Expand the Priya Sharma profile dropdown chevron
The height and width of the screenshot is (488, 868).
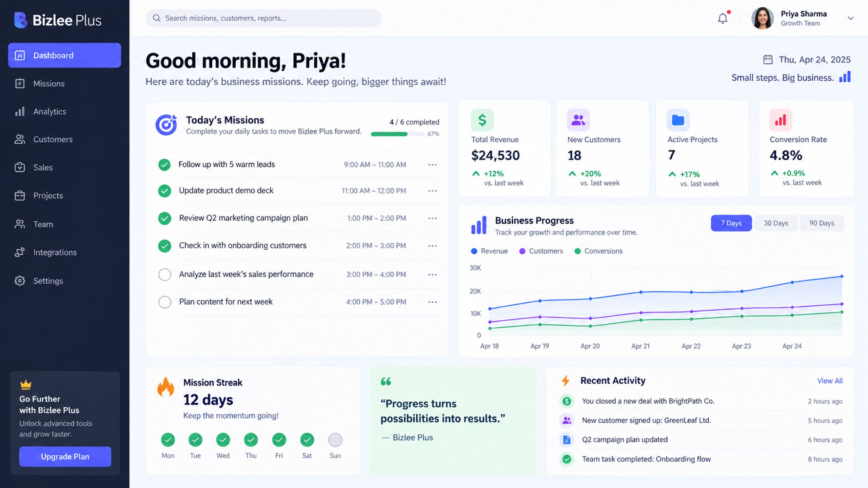coord(850,18)
